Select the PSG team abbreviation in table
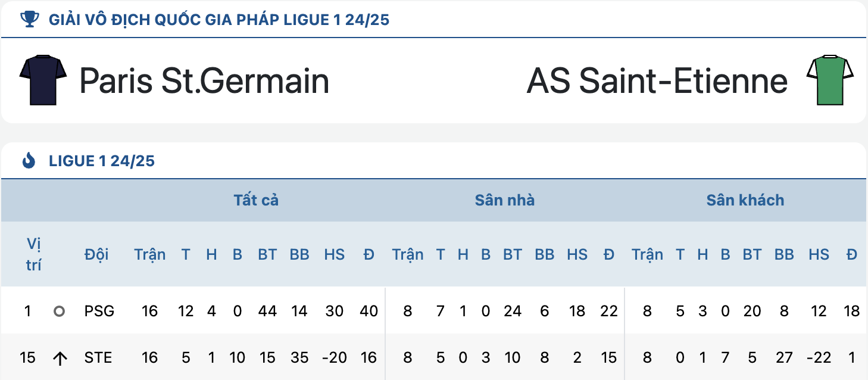Viewport: 868px width, 380px height. [99, 311]
